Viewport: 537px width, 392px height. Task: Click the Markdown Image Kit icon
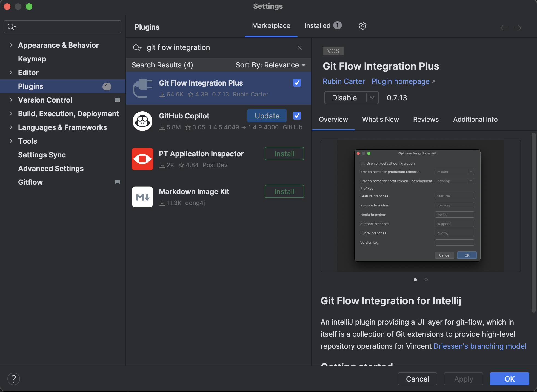pos(142,197)
